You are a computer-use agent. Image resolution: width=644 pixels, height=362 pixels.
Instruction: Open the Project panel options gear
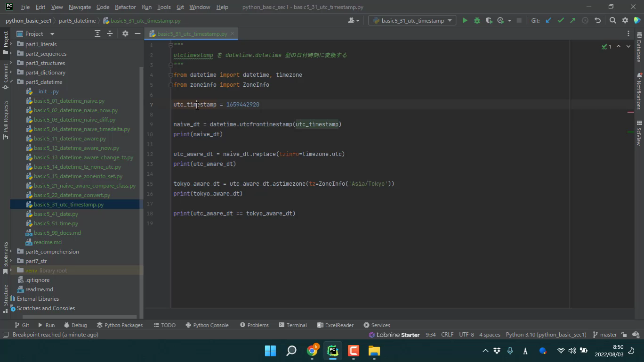coord(125,34)
